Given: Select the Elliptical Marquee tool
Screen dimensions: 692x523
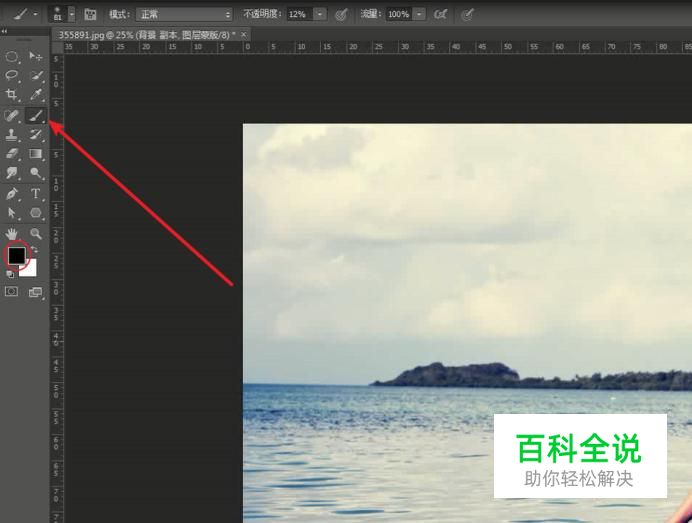Looking at the screenshot, I should [13, 57].
